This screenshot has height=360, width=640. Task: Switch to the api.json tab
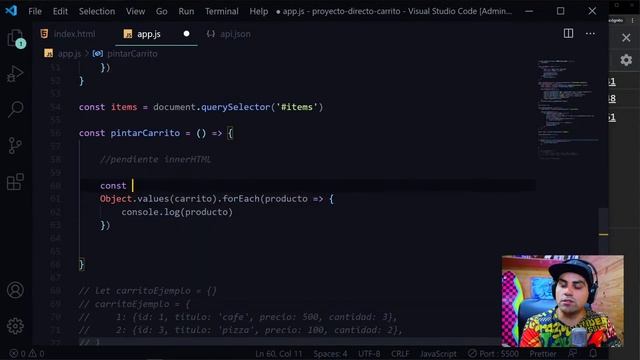(235, 34)
